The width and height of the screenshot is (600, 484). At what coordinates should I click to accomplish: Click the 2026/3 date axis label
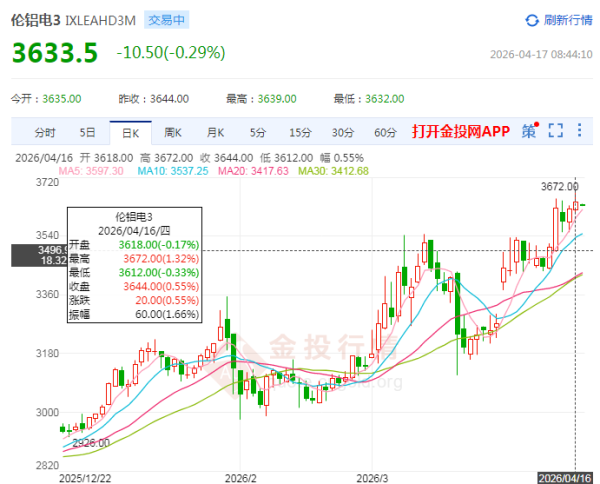(x=372, y=478)
